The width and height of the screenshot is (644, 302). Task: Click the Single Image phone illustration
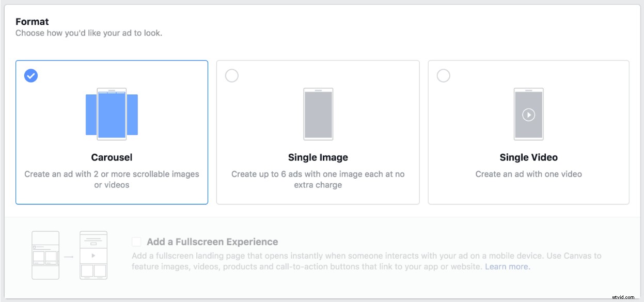[x=319, y=114]
